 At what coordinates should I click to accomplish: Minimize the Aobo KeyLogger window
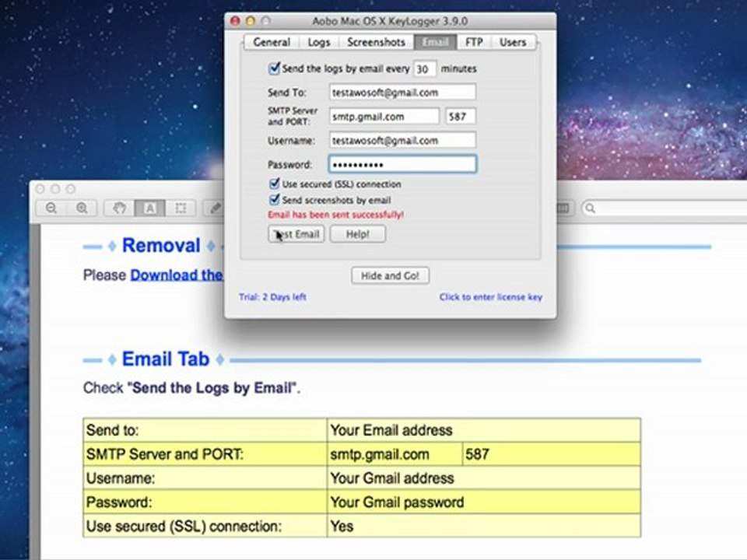click(251, 21)
